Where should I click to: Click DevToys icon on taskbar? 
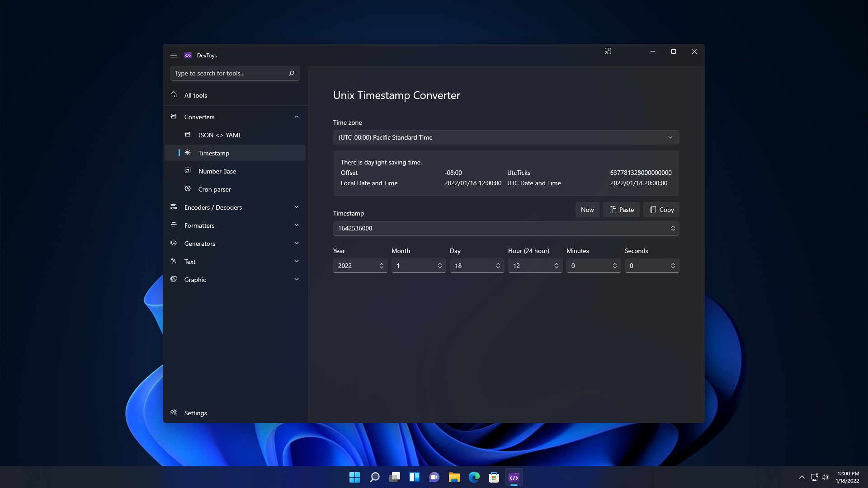tap(514, 477)
